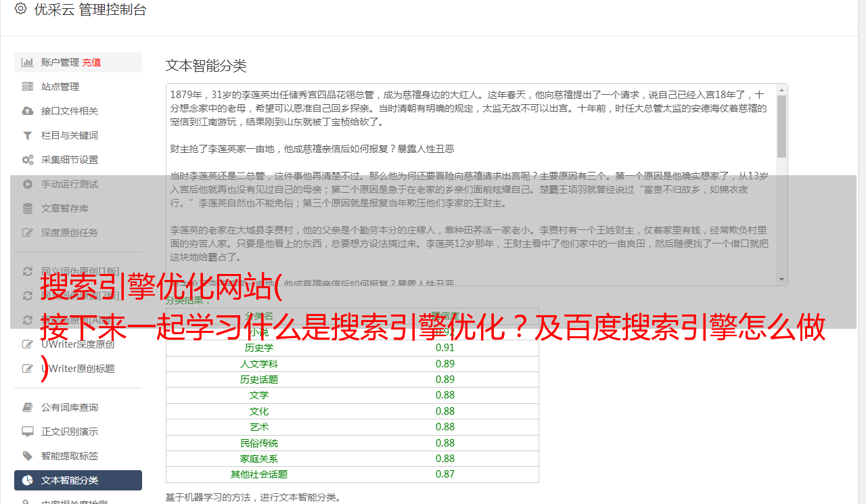The width and height of the screenshot is (866, 504).
Task: Select the 历史学 category cell
Action: [x=259, y=348]
